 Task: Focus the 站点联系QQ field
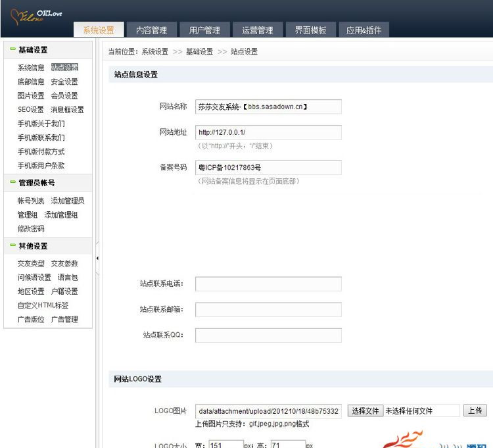tap(268, 336)
